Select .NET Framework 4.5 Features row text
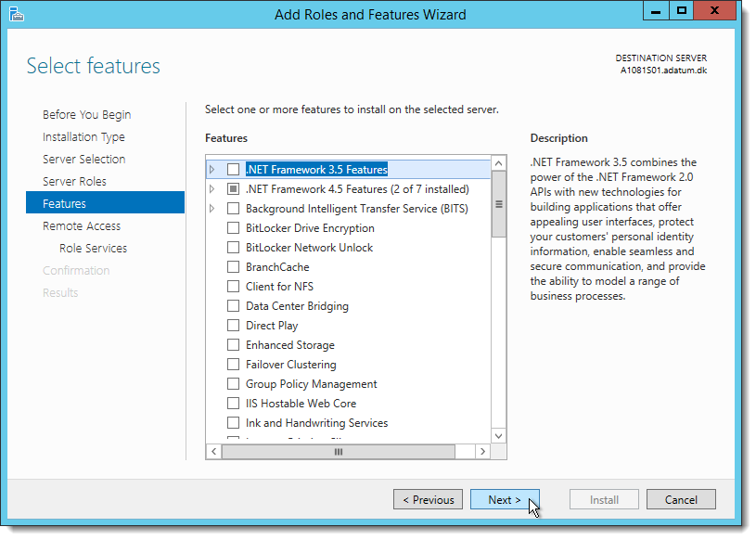Screen dimensions: 756x540 357,189
